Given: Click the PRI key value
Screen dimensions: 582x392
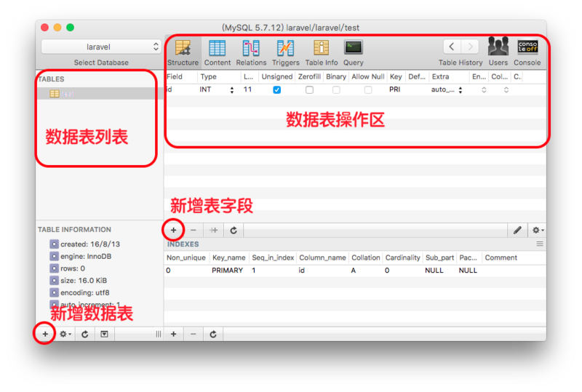Looking at the screenshot, I should 394,89.
